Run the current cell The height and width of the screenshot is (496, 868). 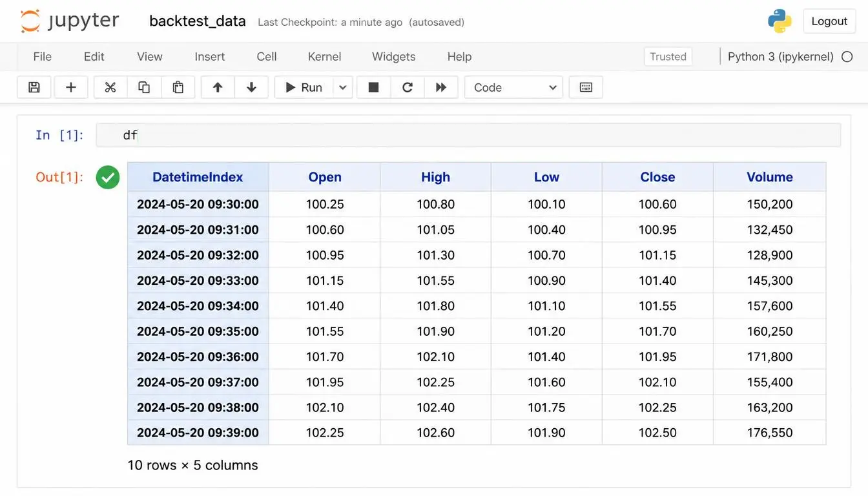(304, 87)
